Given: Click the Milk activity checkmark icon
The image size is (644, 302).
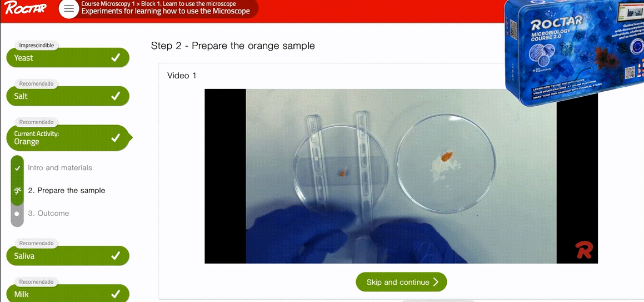Looking at the screenshot, I should pos(116,294).
